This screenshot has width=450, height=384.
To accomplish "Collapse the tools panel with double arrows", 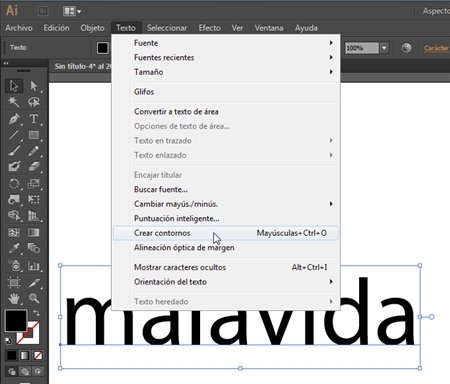I will point(6,63).
